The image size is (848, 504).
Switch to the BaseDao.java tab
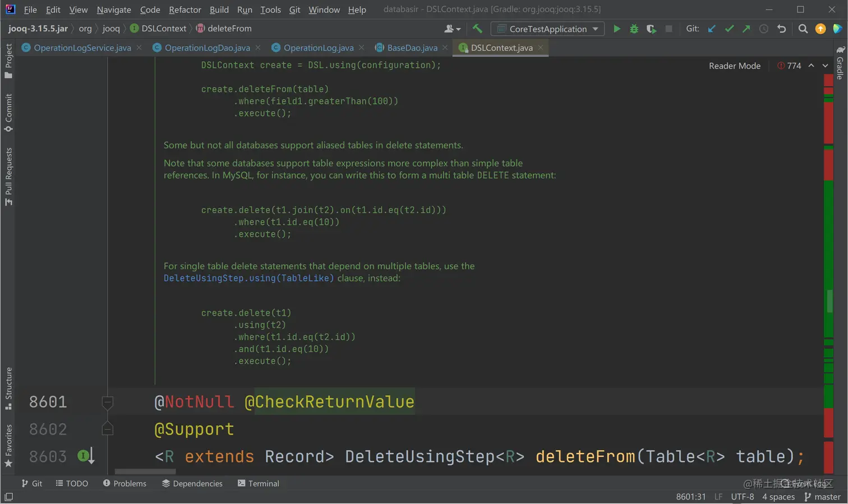(x=412, y=48)
